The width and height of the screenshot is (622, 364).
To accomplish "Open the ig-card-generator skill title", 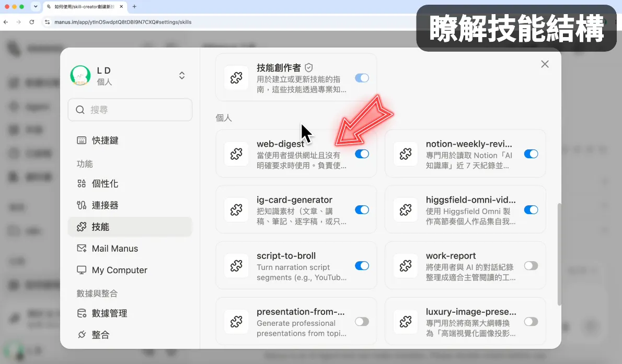I will click(x=294, y=200).
